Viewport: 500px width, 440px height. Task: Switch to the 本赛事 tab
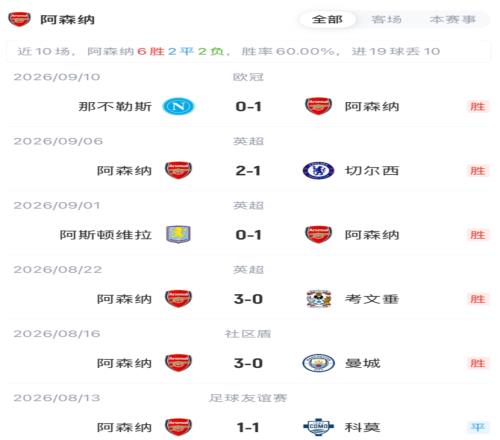[x=452, y=19]
